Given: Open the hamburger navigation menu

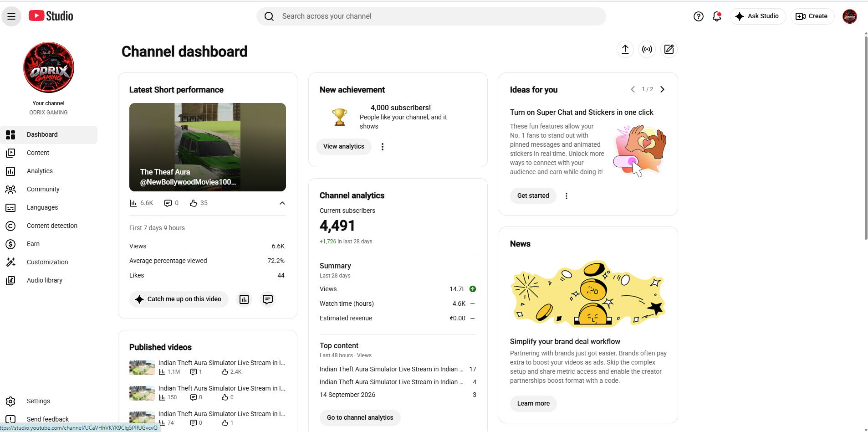Looking at the screenshot, I should click(11, 16).
